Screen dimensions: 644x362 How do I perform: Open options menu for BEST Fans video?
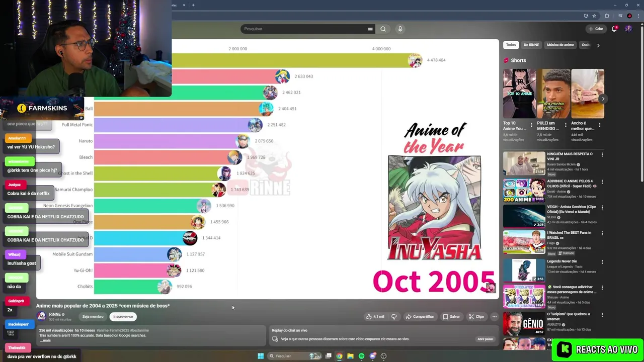602,234
